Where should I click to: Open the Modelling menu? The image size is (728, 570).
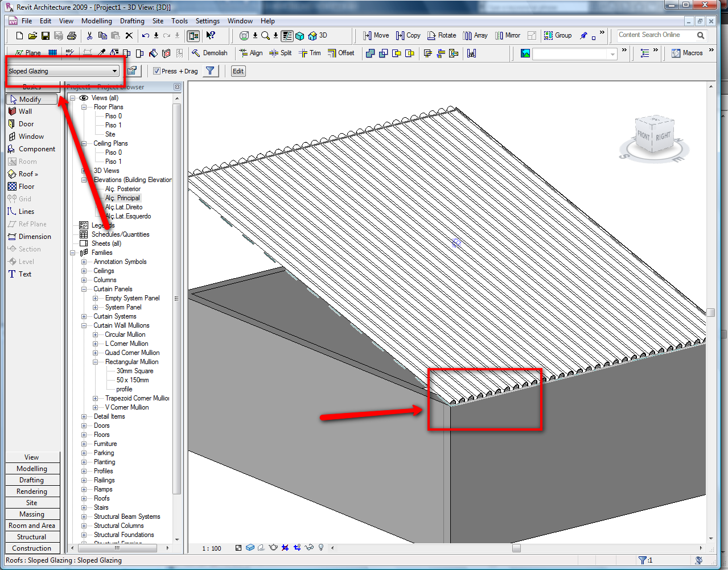[97, 21]
